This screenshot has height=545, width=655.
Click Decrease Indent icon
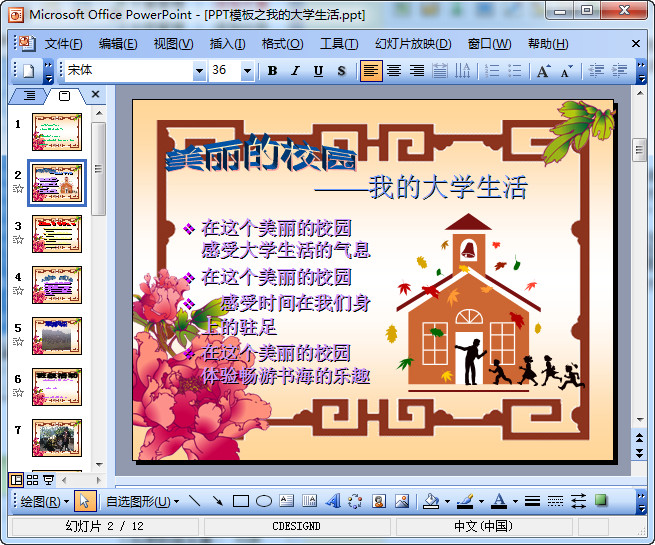click(x=596, y=71)
